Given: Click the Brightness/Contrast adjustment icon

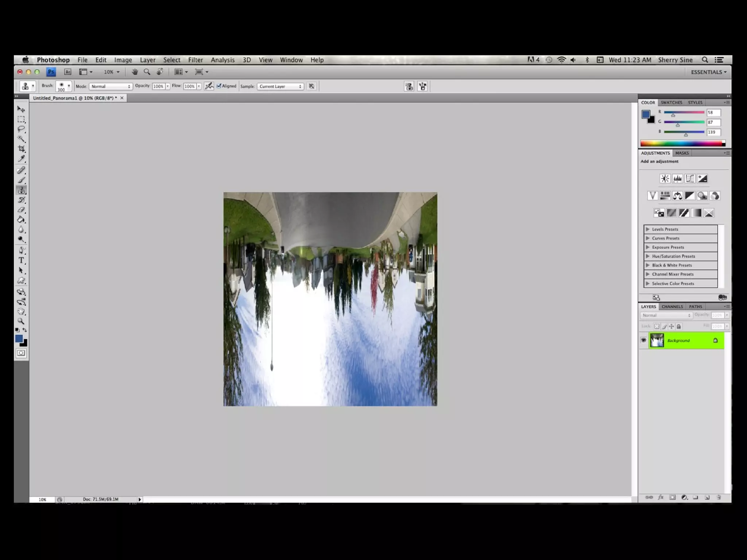Looking at the screenshot, I should [x=665, y=179].
